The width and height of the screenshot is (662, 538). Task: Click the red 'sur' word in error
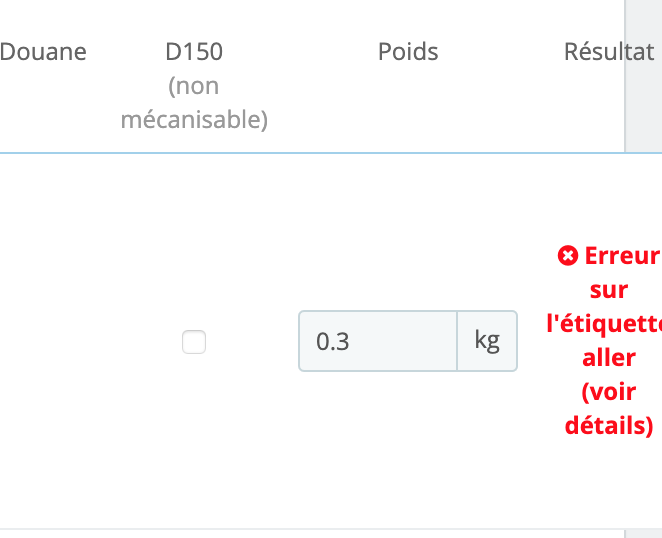pos(608,290)
